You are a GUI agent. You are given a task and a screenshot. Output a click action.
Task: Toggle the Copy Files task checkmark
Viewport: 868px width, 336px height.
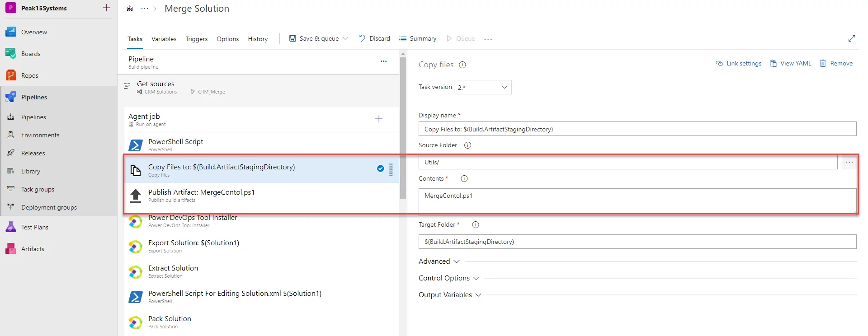pos(381,168)
